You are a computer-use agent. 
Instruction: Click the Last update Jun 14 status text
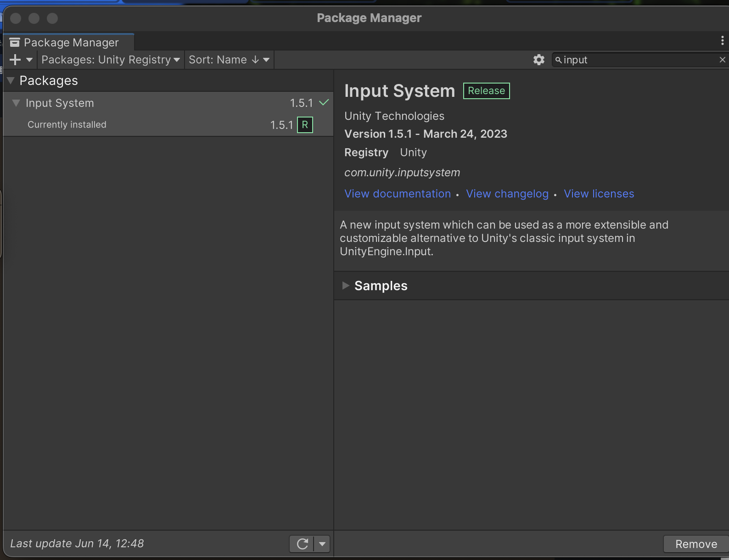click(77, 543)
